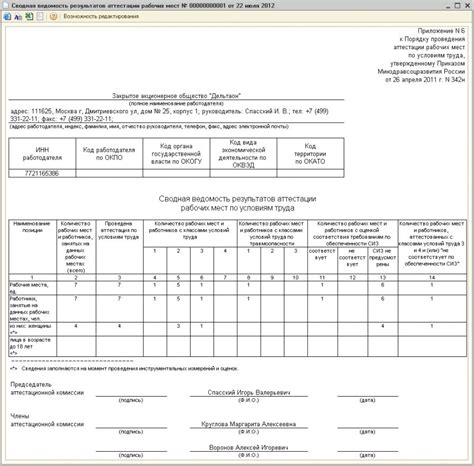Click the 'Код территории по ОКАТО' header cell
Viewport: 474px width, 466px height.
pos(310,154)
